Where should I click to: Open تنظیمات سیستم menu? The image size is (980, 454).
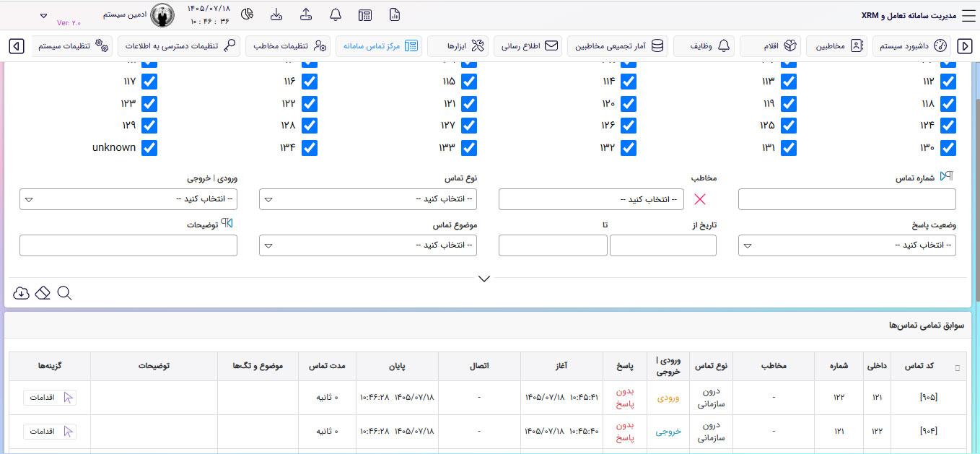[x=72, y=46]
